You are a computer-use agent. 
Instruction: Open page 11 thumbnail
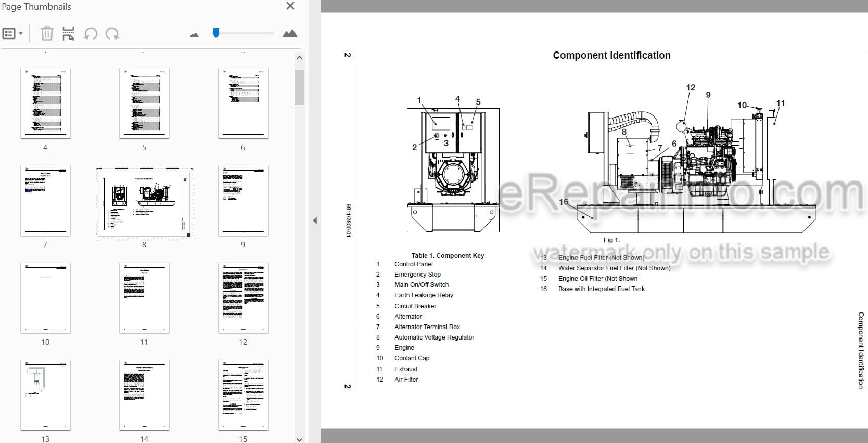pos(144,298)
